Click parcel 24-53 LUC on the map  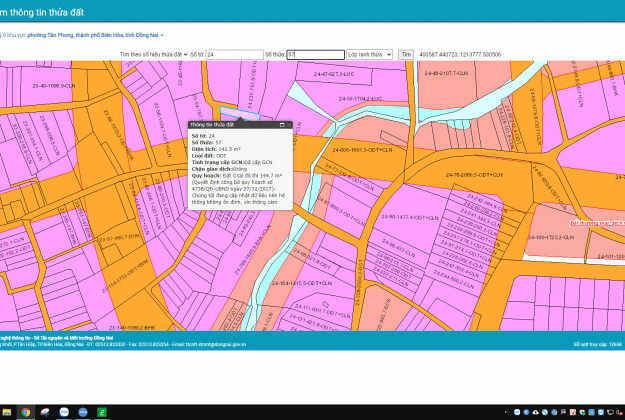click(360, 99)
